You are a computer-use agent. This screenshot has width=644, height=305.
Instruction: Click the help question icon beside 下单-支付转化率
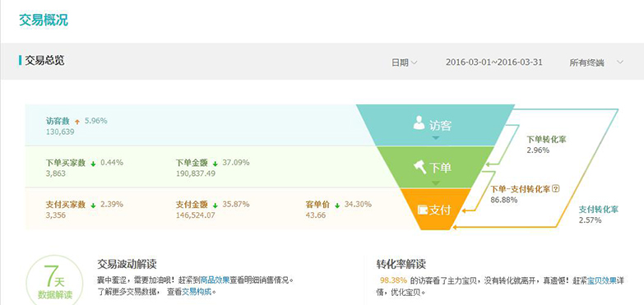pyautogui.click(x=556, y=189)
